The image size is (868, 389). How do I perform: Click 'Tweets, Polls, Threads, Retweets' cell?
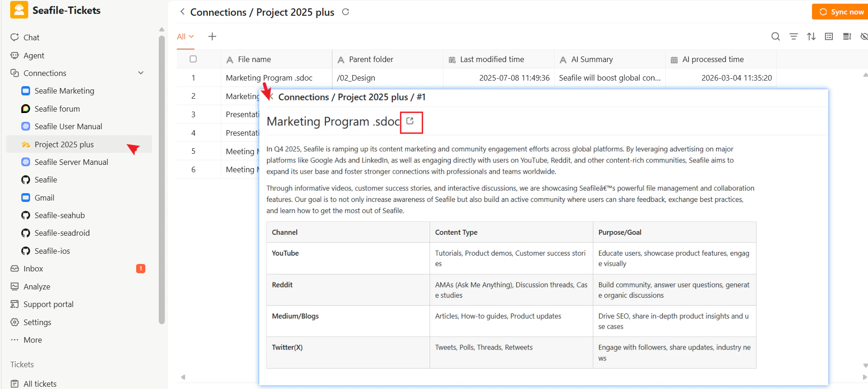(x=511, y=352)
